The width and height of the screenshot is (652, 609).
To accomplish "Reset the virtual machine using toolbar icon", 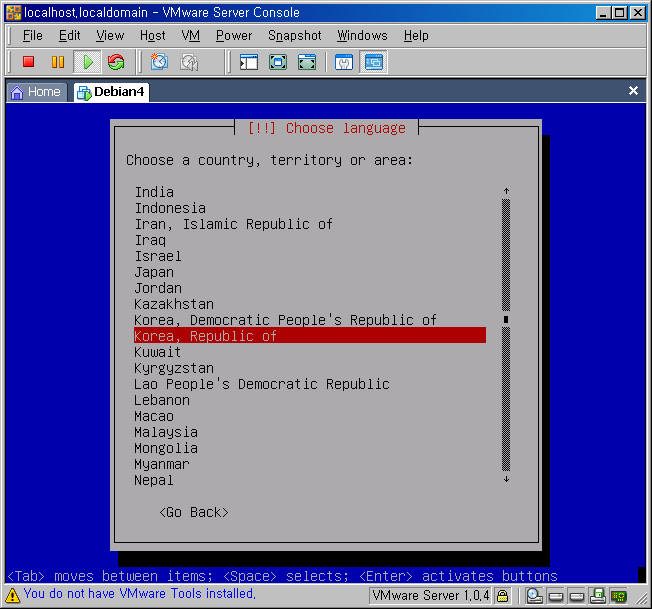I will coord(116,62).
